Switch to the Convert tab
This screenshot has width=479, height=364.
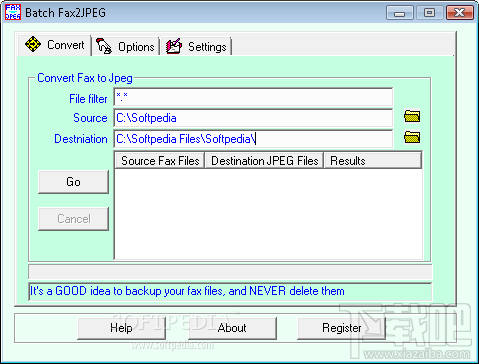click(x=55, y=45)
